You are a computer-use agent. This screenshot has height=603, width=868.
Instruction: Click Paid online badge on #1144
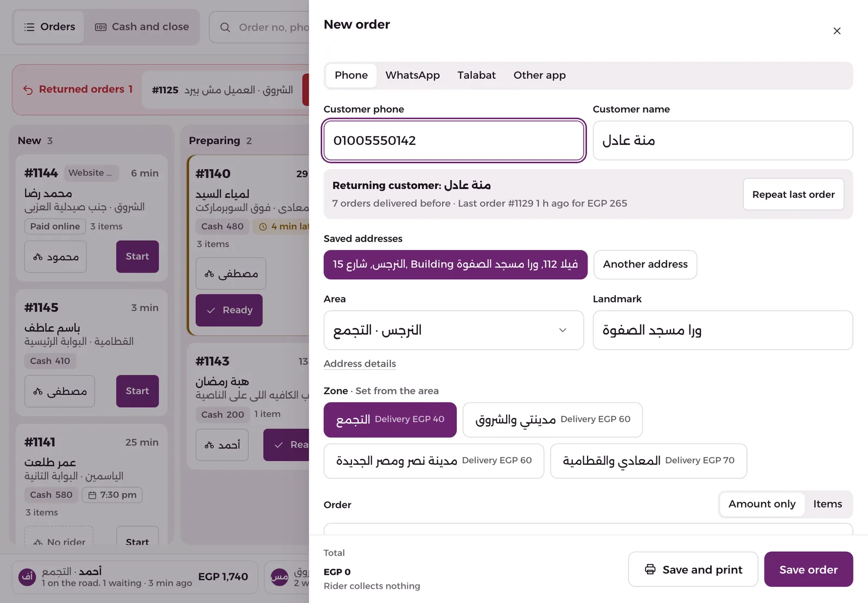(x=55, y=227)
